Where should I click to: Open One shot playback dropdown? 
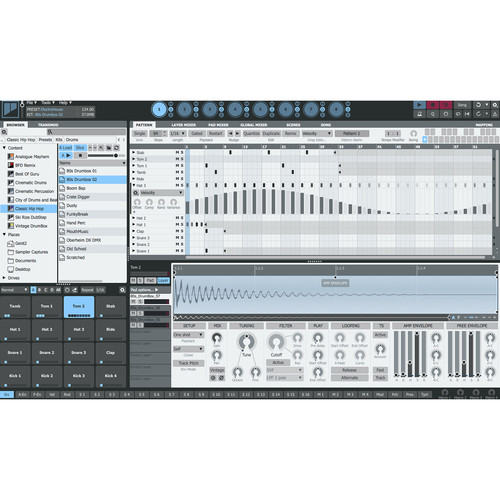[188, 334]
